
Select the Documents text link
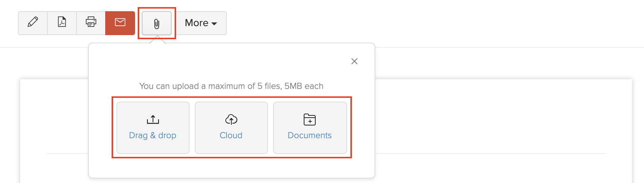(310, 136)
